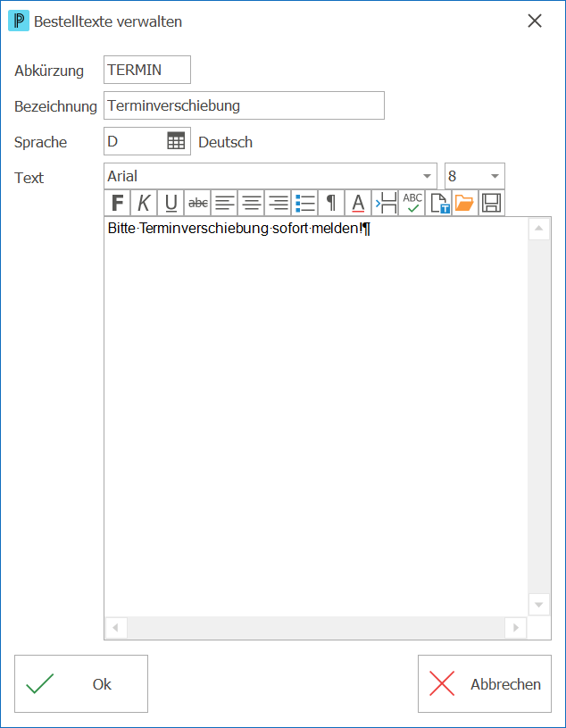The image size is (566, 728).
Task: Toggle bullet list formatting
Action: pos(304,203)
